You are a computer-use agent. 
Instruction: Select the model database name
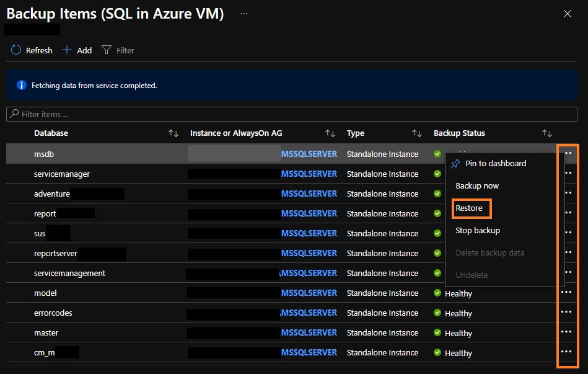(x=45, y=293)
